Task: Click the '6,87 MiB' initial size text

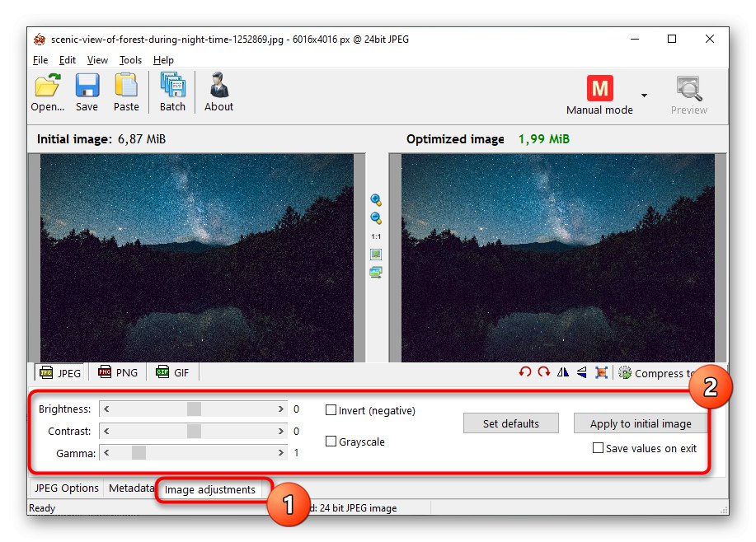Action: click(142, 139)
